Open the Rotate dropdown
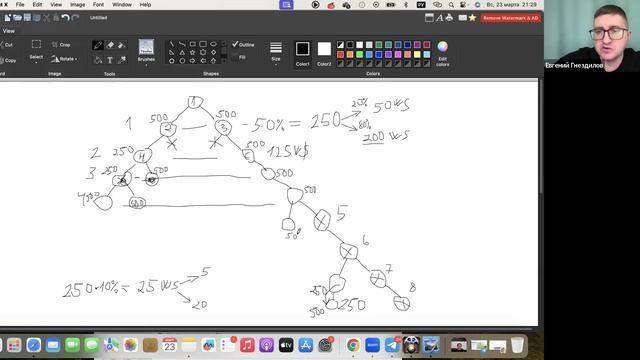Image resolution: width=640 pixels, height=360 pixels. point(64,59)
